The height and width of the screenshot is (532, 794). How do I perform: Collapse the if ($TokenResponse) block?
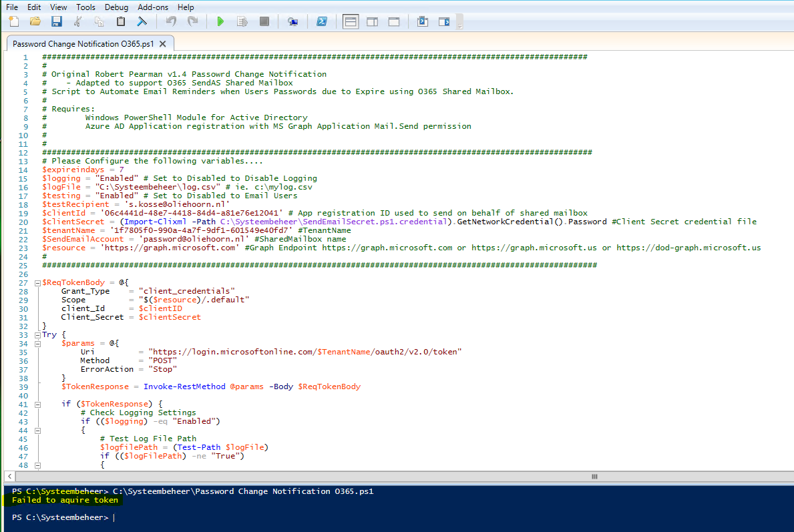(x=37, y=405)
